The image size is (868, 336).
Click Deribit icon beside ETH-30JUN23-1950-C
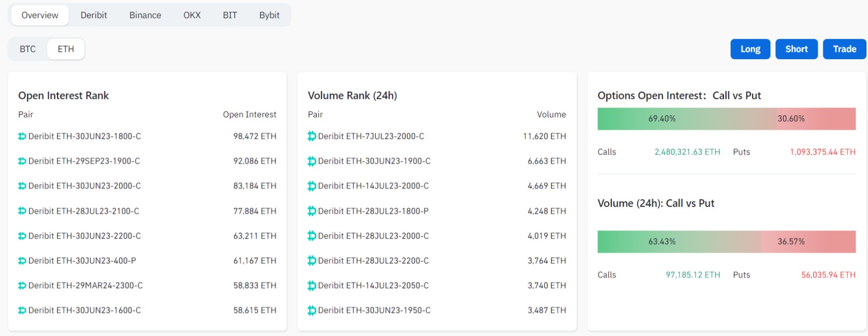pos(312,310)
